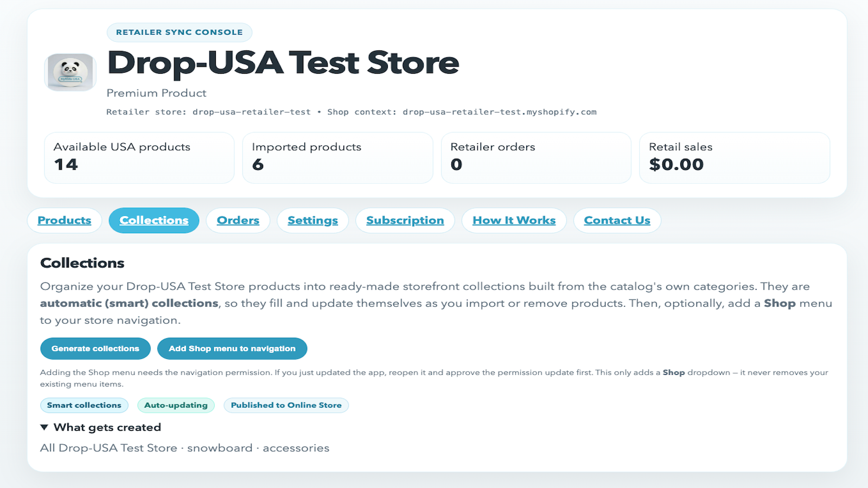
Task: Open the Products tab
Action: pyautogui.click(x=65, y=220)
